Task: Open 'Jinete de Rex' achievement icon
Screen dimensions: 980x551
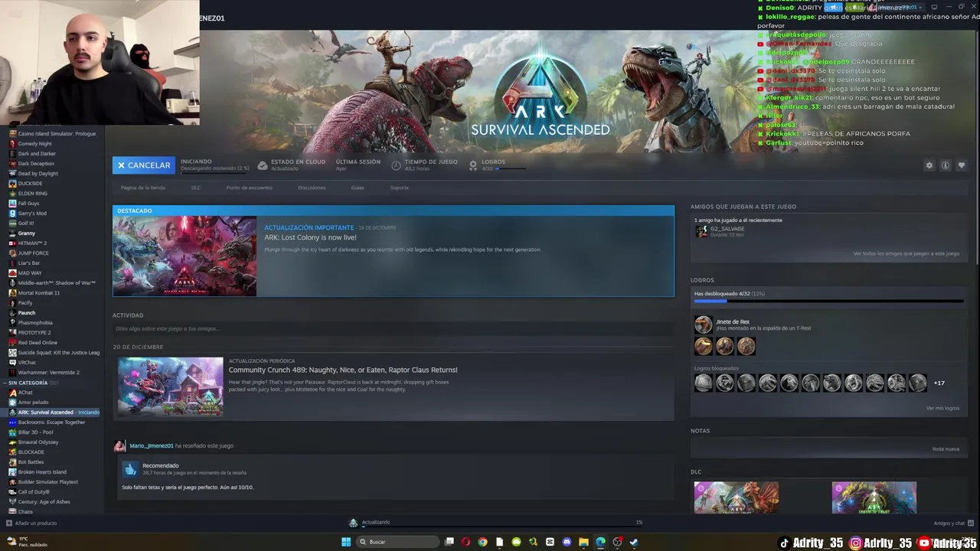Action: pyautogui.click(x=703, y=324)
